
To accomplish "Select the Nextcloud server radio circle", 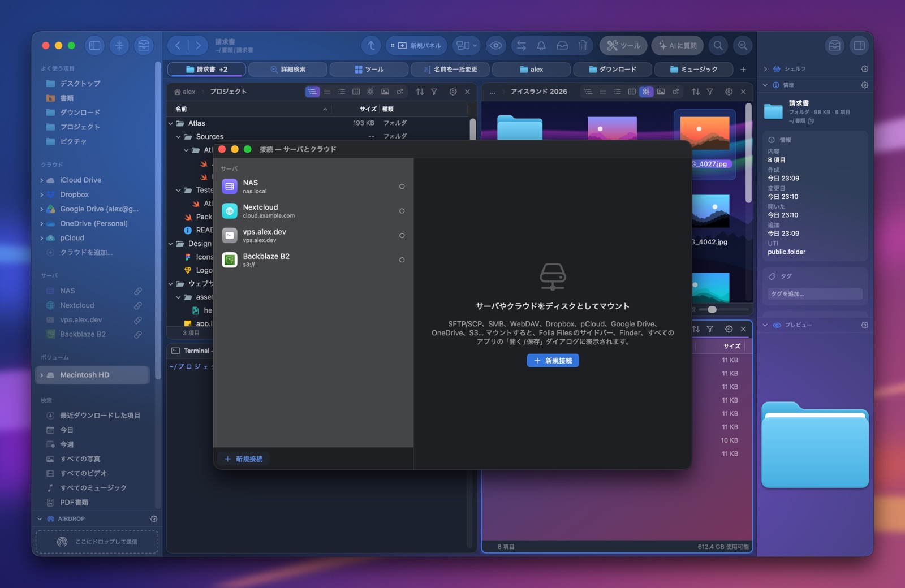I will (402, 211).
